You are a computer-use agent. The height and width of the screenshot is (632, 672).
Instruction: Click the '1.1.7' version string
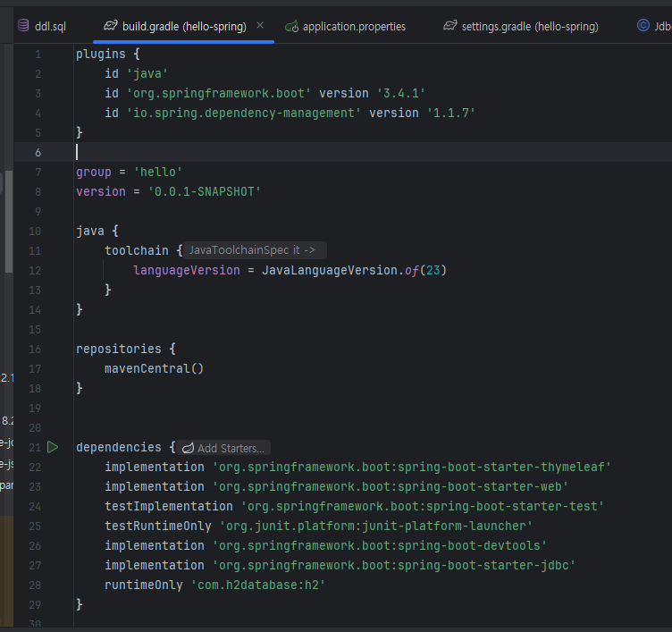click(451, 114)
